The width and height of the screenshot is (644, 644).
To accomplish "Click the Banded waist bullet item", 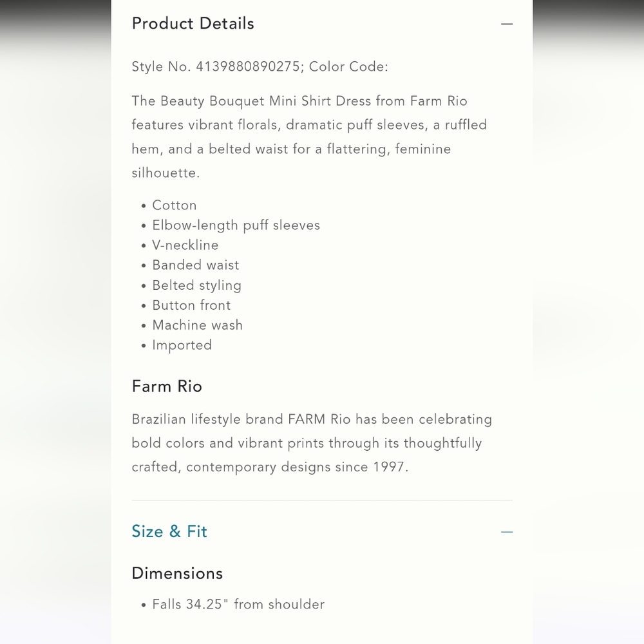I will pyautogui.click(x=195, y=265).
